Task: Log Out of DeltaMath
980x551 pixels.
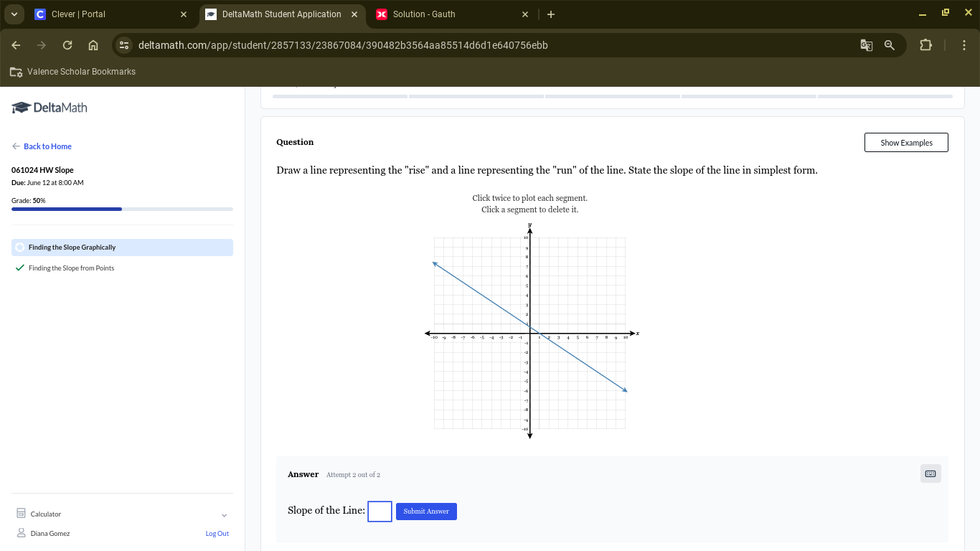Action: tap(217, 534)
